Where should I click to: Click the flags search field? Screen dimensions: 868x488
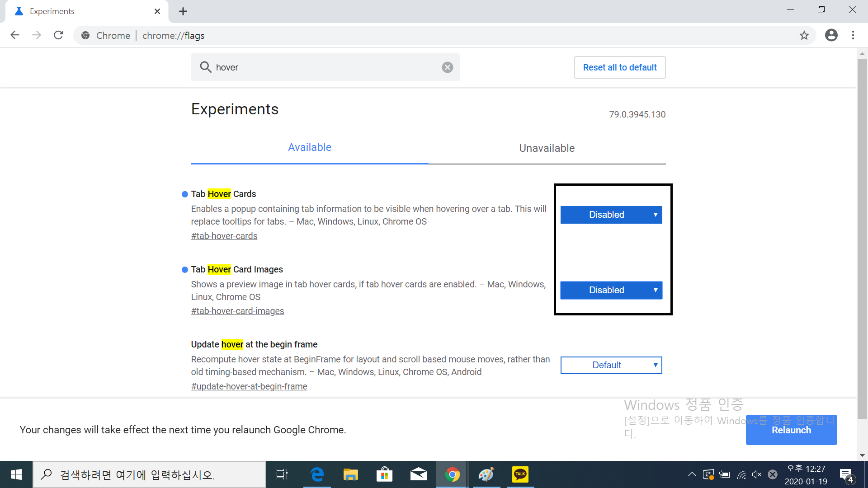coord(325,67)
